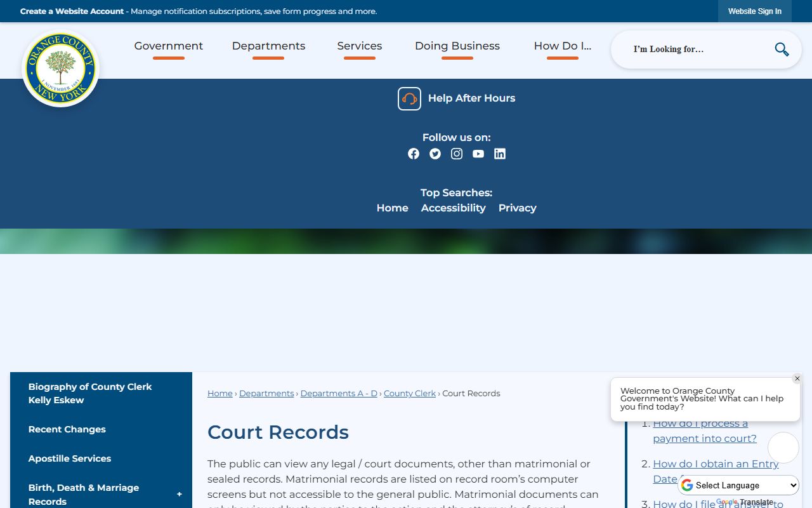812x508 pixels.
Task: Click the Orange County New York seal logo
Action: 61,69
